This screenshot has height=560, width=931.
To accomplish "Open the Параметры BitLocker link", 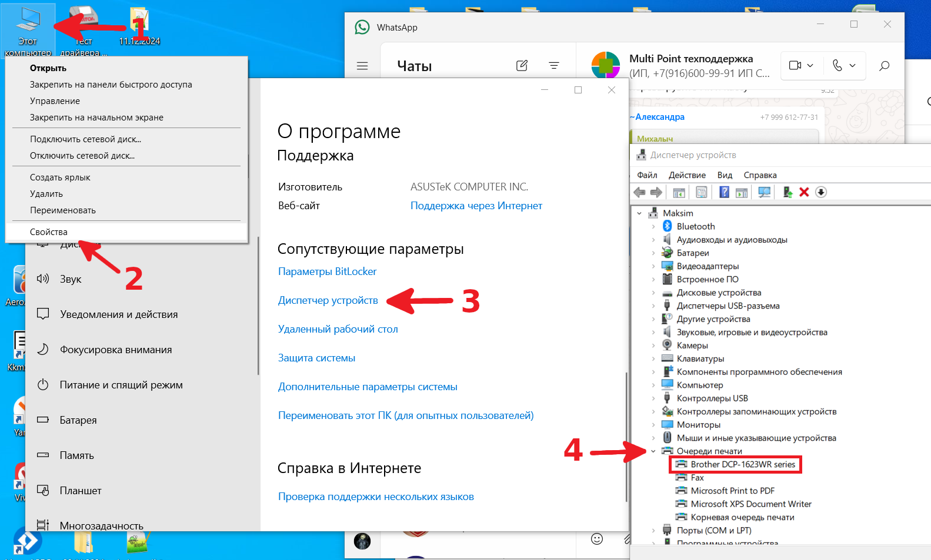I will click(x=327, y=271).
